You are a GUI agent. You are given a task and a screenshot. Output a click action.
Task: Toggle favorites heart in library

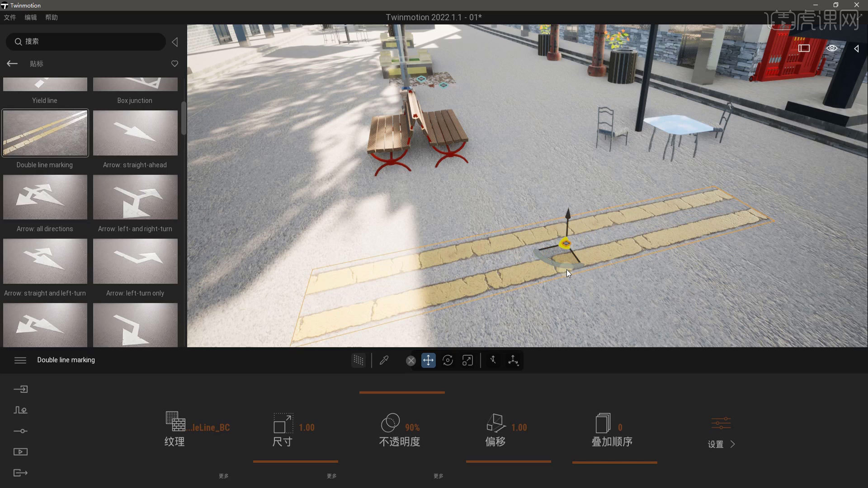(x=175, y=64)
